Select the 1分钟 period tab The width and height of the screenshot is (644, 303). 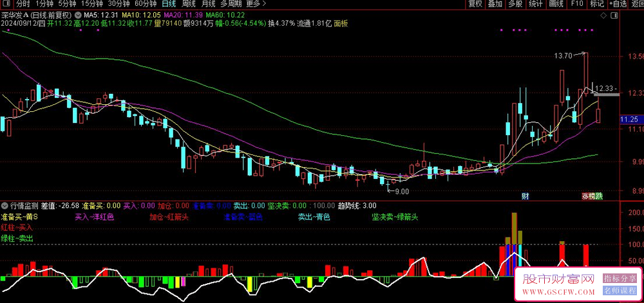click(x=44, y=4)
